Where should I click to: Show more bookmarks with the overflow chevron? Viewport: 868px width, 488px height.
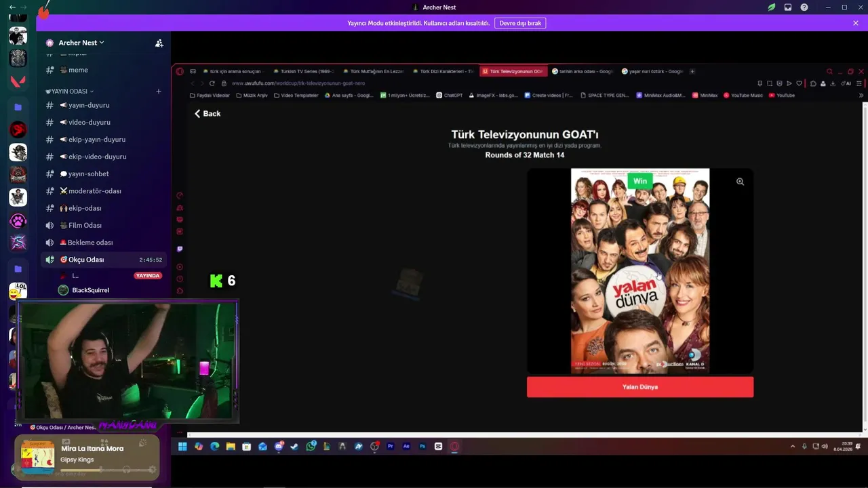click(x=861, y=96)
